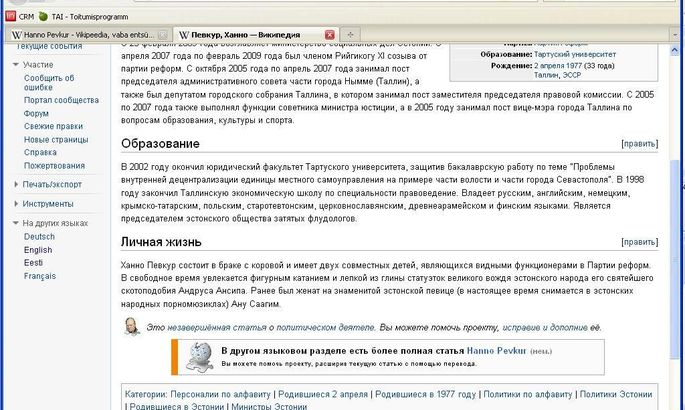Screen dimensions: 685x410
Task: Open the незавершённая статья link
Action: (217, 327)
